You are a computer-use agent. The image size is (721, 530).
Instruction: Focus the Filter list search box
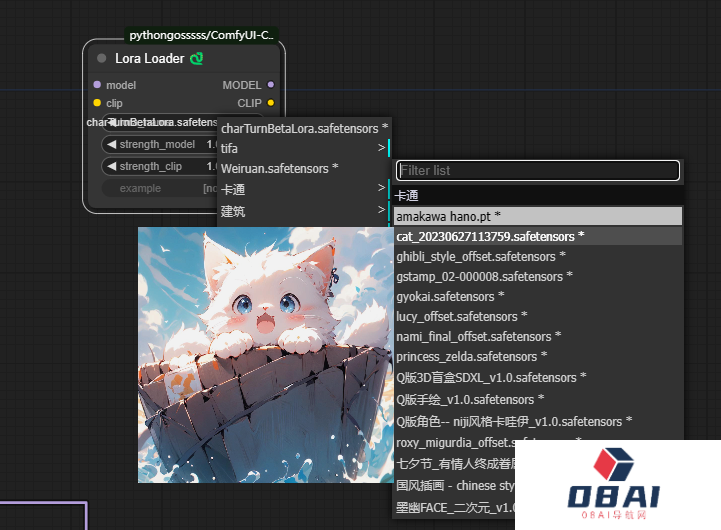(x=538, y=171)
